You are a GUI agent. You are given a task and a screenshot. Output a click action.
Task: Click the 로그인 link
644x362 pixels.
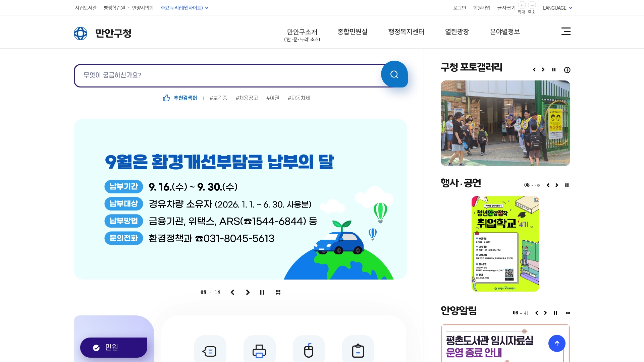click(460, 8)
